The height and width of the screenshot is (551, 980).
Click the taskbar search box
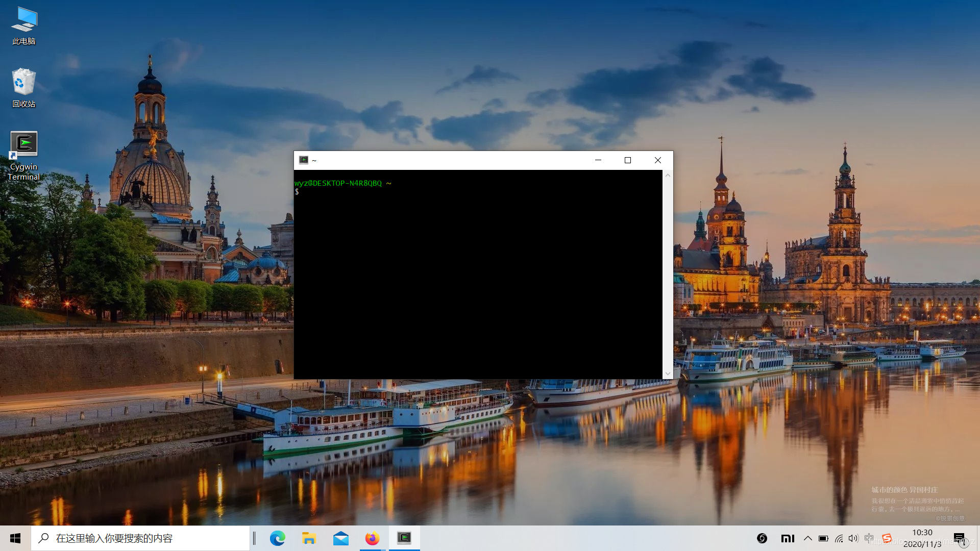coord(140,538)
